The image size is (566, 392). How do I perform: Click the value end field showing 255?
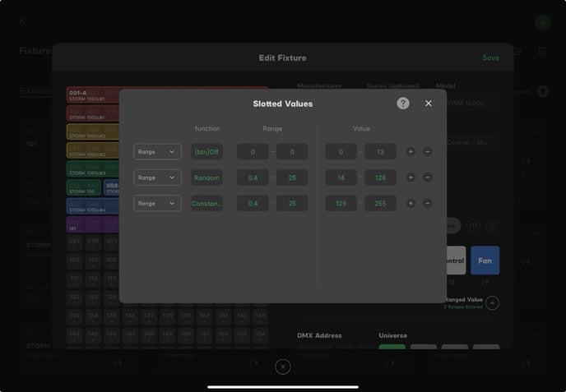380,203
